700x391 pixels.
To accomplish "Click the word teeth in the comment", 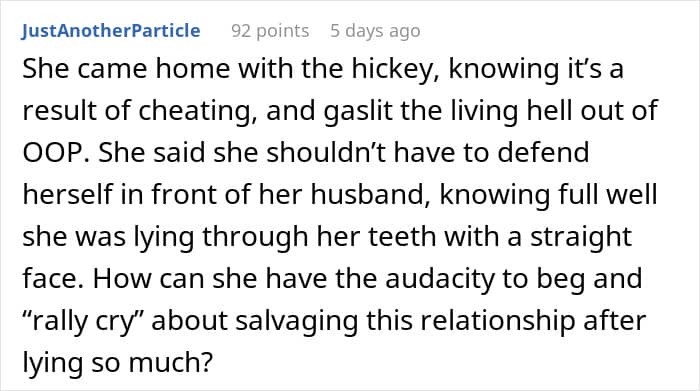I will pyautogui.click(x=402, y=237).
